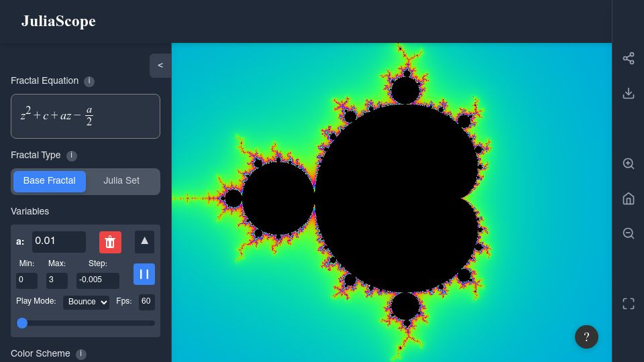
Task: Open the help question mark button
Action: (x=586, y=337)
